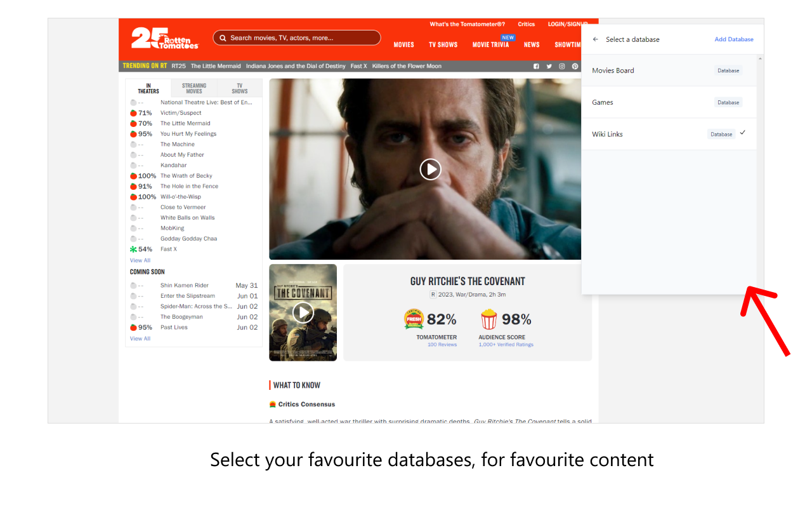Click the back arrow in database panel
This screenshot has width=812, height=508.
click(596, 39)
